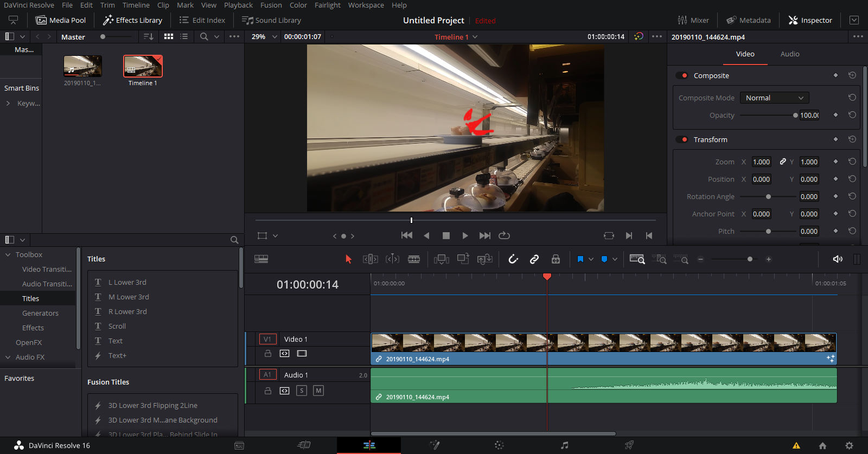
Task: Expand the Keywords smart bin
Action: [x=8, y=103]
